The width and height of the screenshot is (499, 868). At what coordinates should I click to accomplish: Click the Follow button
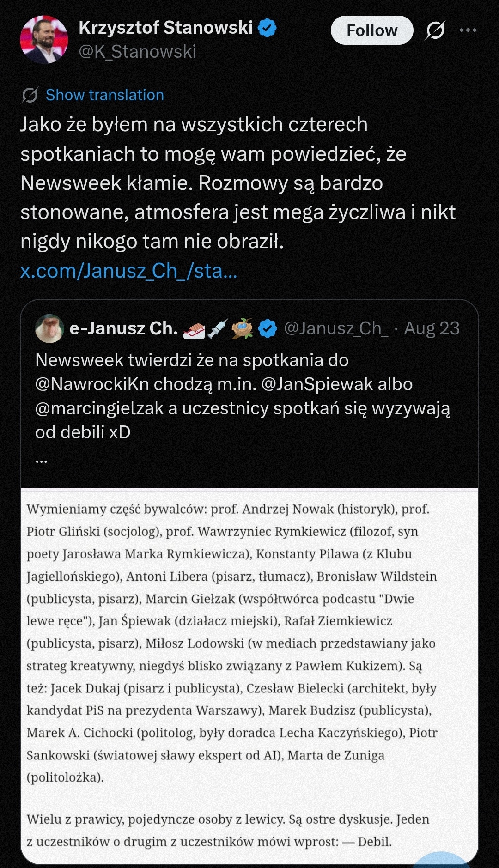(x=372, y=30)
